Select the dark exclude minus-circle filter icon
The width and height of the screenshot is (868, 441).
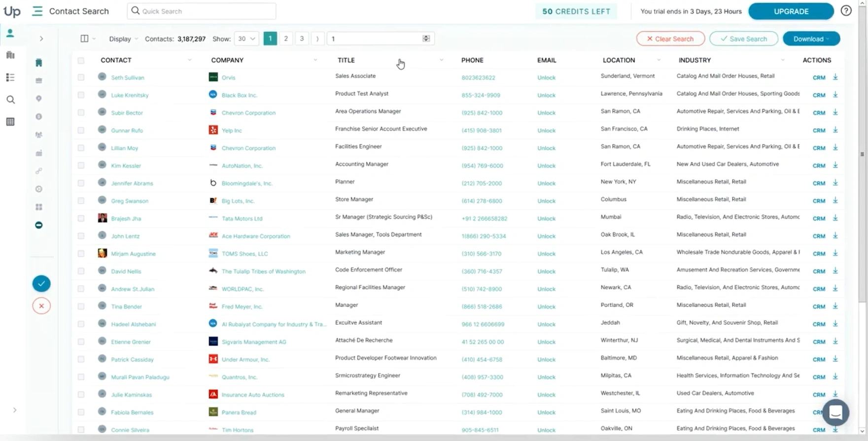tap(39, 225)
